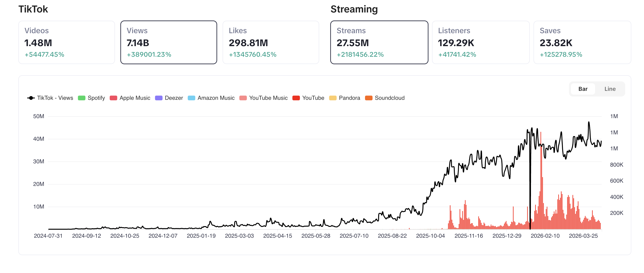Click the 129.29K Listeners value
The height and width of the screenshot is (273, 644).
456,43
